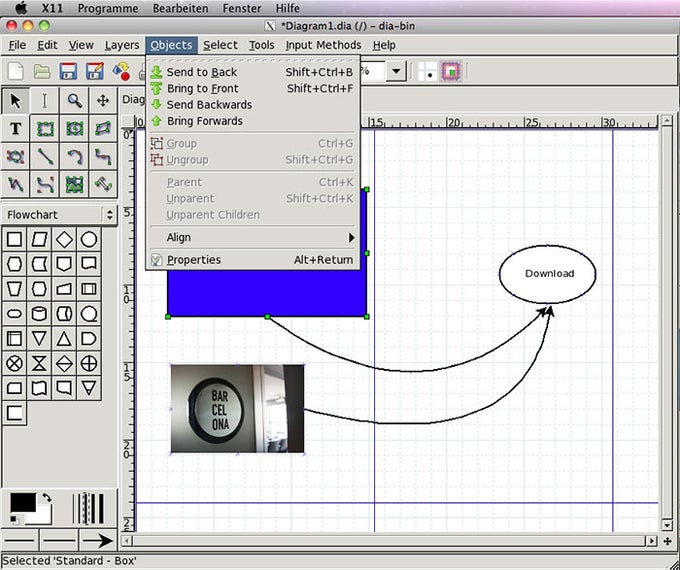The width and height of the screenshot is (680, 570).
Task: Click the New diagram toolbar icon
Action: (x=16, y=72)
